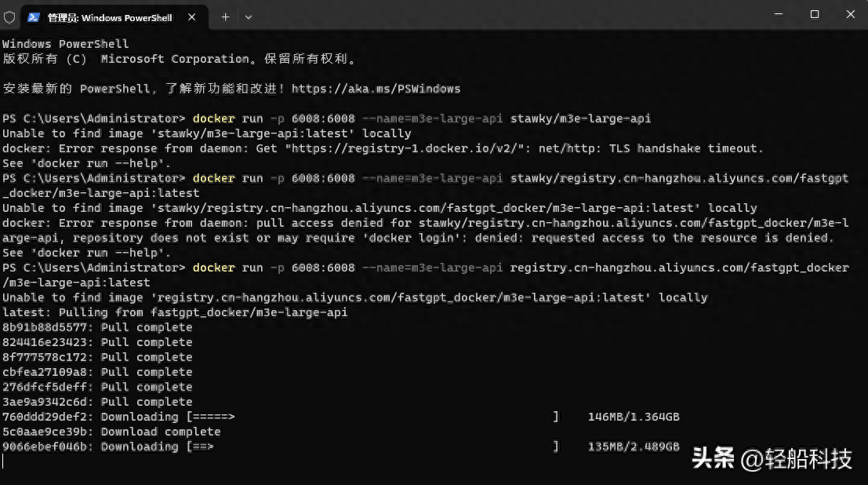This screenshot has width=868, height=485.
Task: Click the 头条 @轻舟科技 watermark
Action: 772,459
